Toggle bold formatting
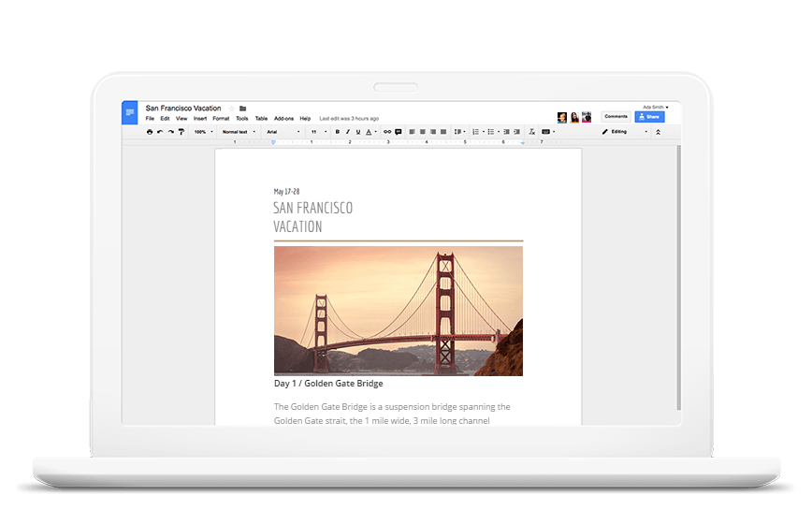The height and width of the screenshot is (524, 812). [x=337, y=132]
